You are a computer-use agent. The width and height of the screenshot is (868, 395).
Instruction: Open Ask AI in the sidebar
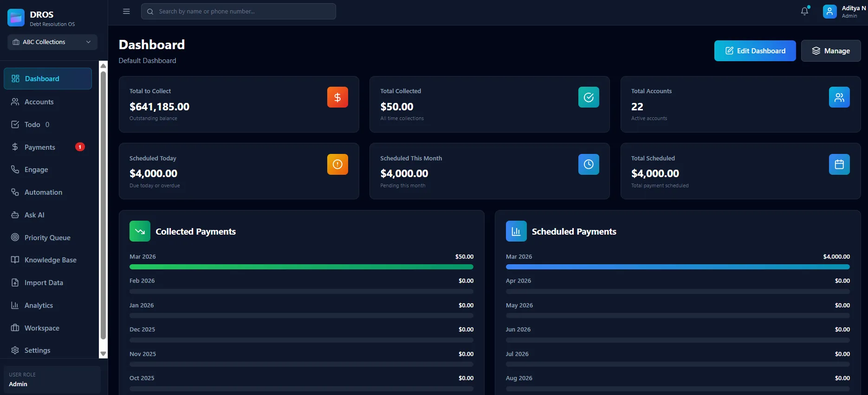[48, 215]
